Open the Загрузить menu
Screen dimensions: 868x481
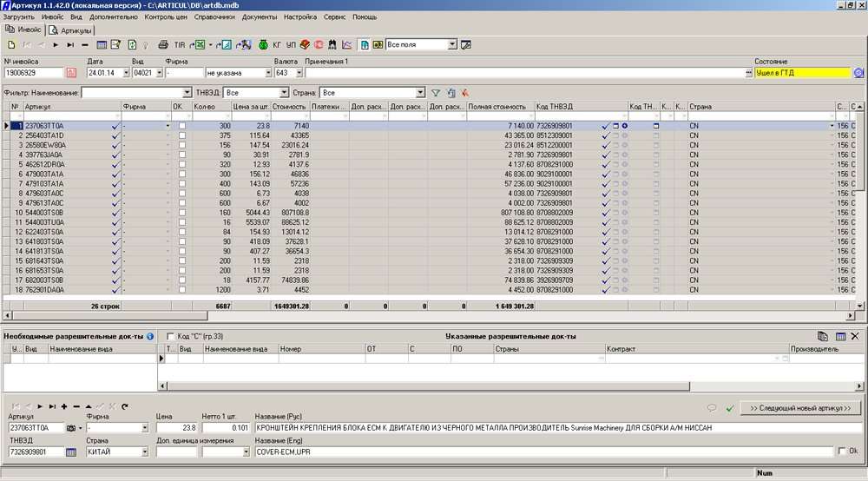(19, 17)
